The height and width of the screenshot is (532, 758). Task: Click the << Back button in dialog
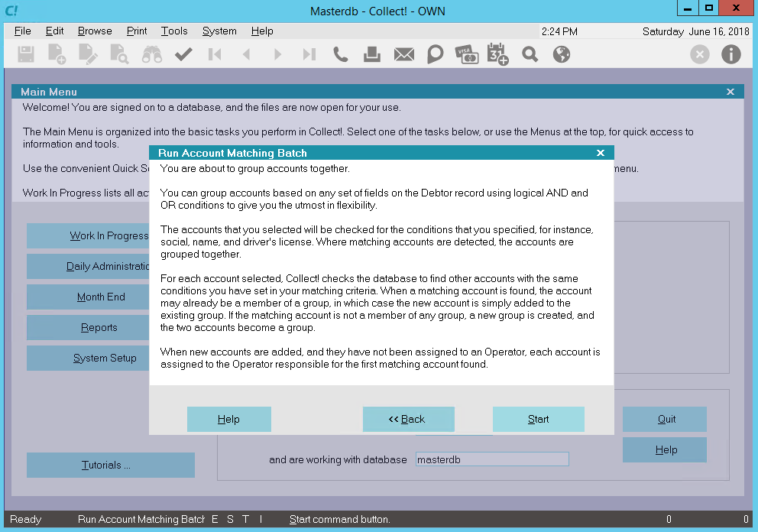coord(409,420)
